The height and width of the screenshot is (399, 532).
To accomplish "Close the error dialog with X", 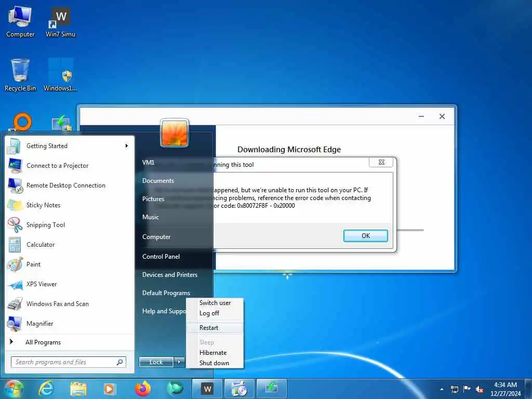I will click(381, 162).
